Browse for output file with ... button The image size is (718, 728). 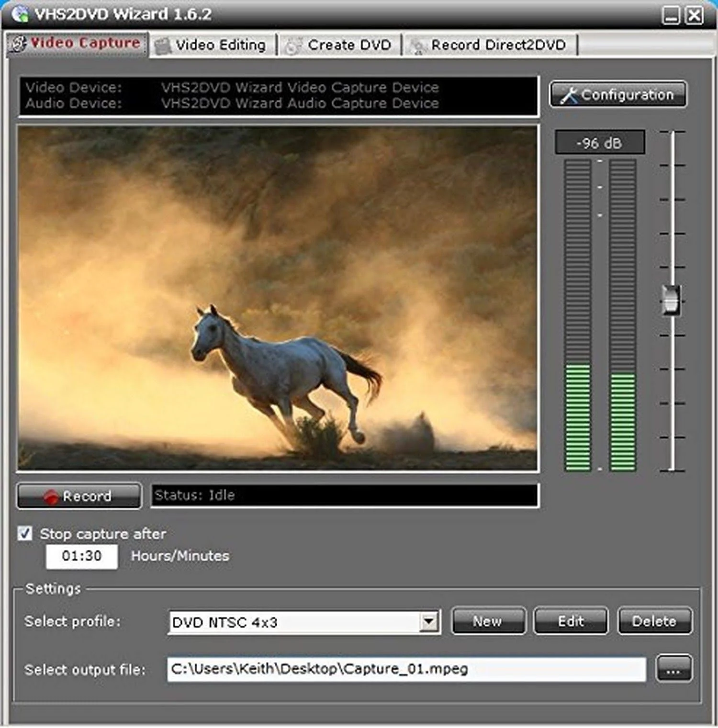[673, 668]
